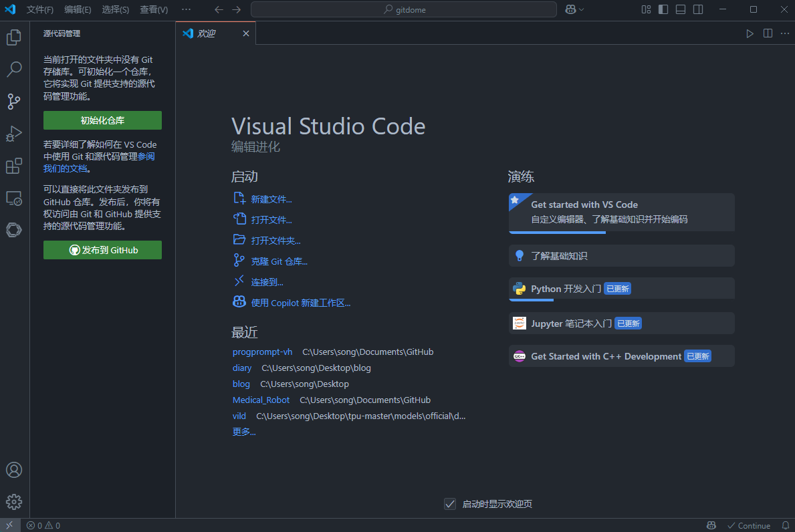795x532 pixels.
Task: Click the 初始化仓库 button
Action: [x=102, y=120]
